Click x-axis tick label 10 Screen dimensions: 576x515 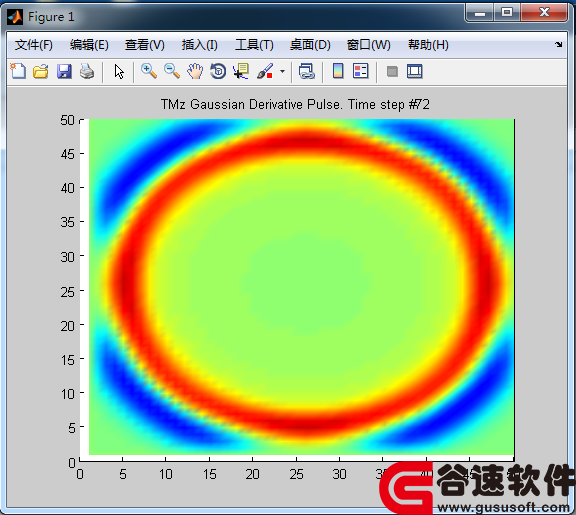tap(166, 474)
